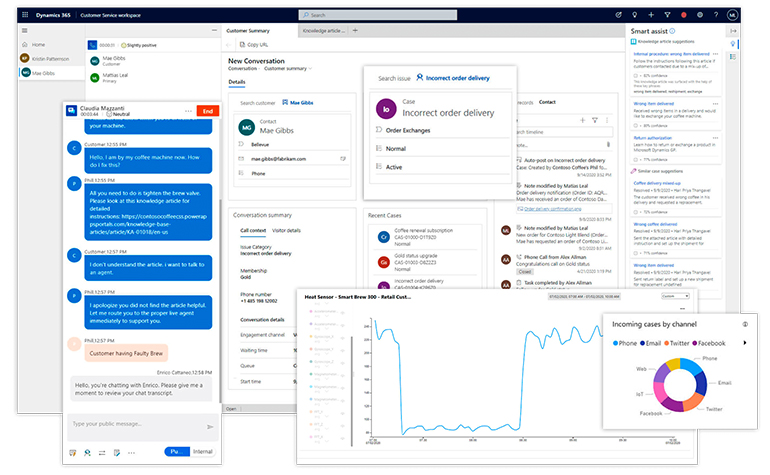Select the list icon in the Smart assist side rail

(x=733, y=57)
